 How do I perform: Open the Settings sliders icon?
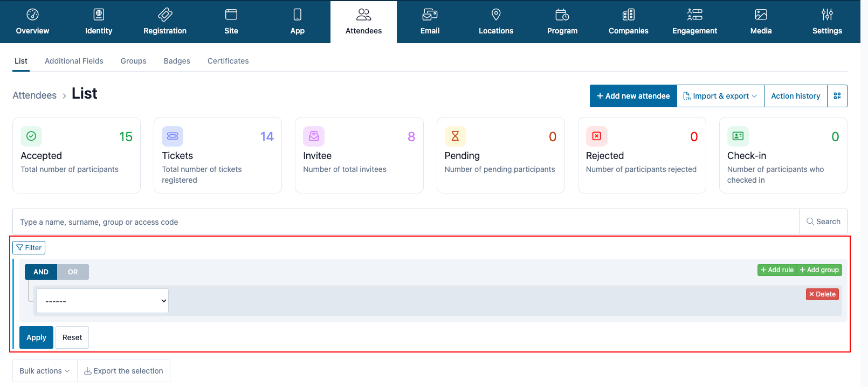(x=827, y=15)
